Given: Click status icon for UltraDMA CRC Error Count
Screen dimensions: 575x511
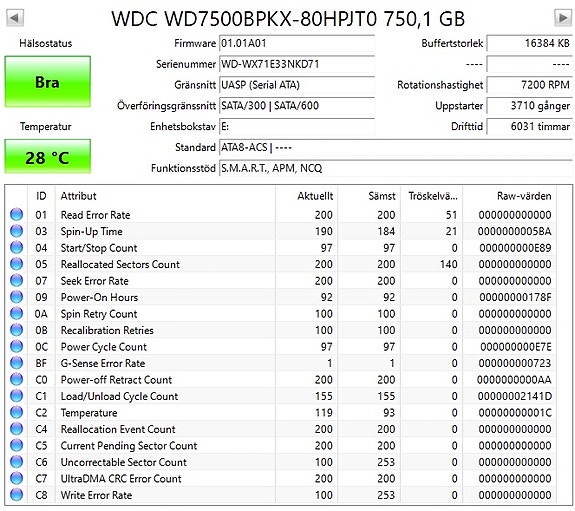Looking at the screenshot, I should pyautogui.click(x=17, y=478).
